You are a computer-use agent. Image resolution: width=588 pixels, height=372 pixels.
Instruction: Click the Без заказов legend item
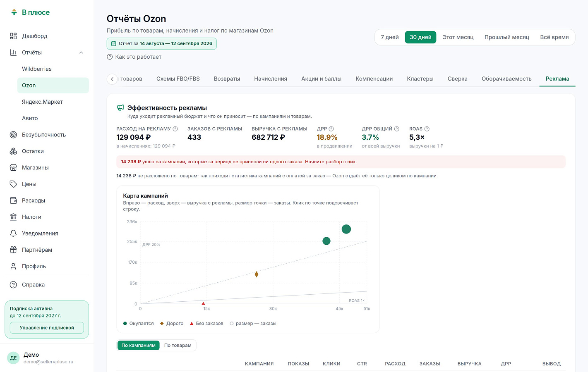[206, 324]
